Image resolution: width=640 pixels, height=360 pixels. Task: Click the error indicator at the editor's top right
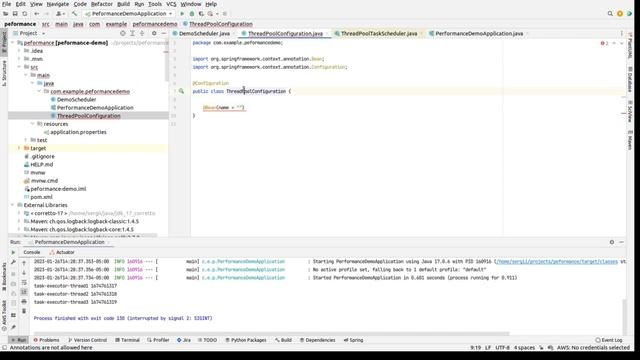coord(604,43)
